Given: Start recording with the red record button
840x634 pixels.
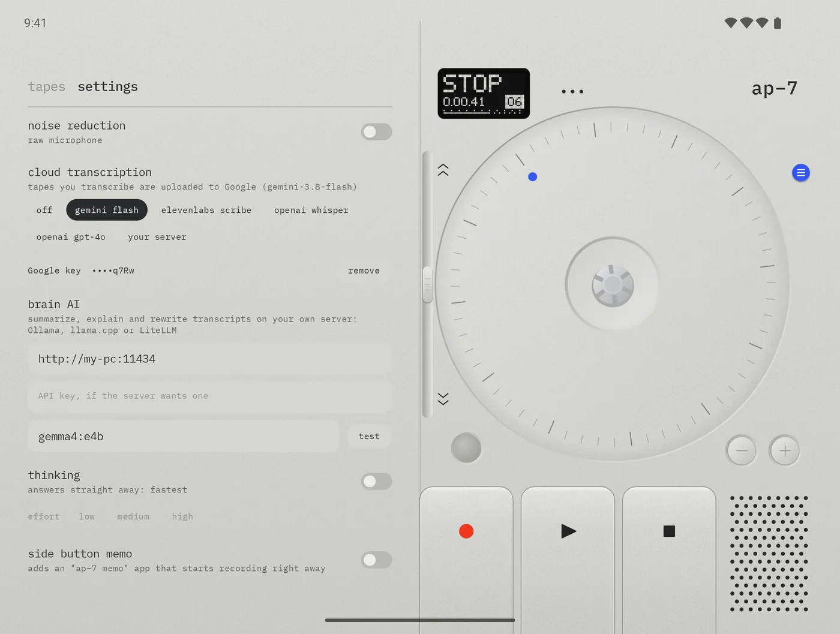Looking at the screenshot, I should coord(466,531).
